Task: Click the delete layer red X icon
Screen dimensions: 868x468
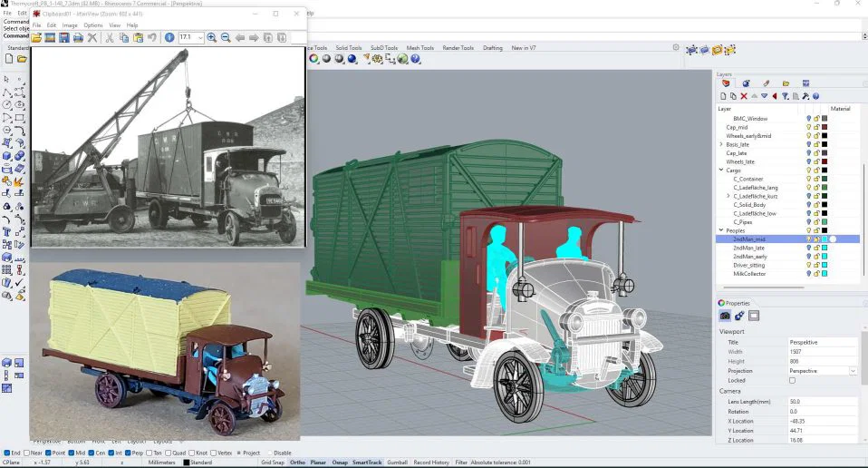Action: (x=744, y=96)
